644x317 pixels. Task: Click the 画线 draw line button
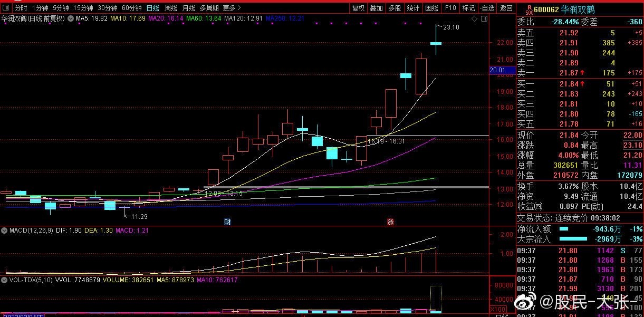(431, 8)
